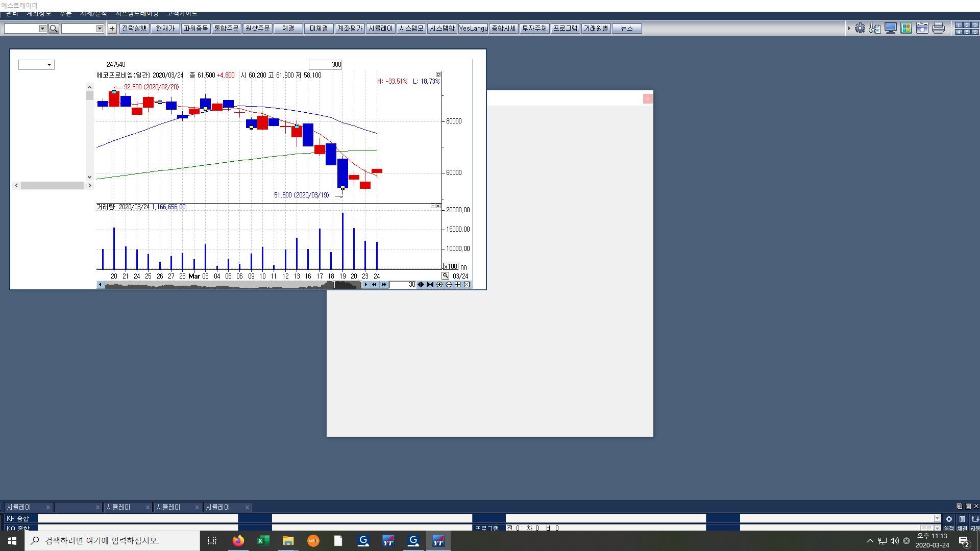Zoom out chart with circled minus icon
The image size is (980, 551).
[x=449, y=285]
